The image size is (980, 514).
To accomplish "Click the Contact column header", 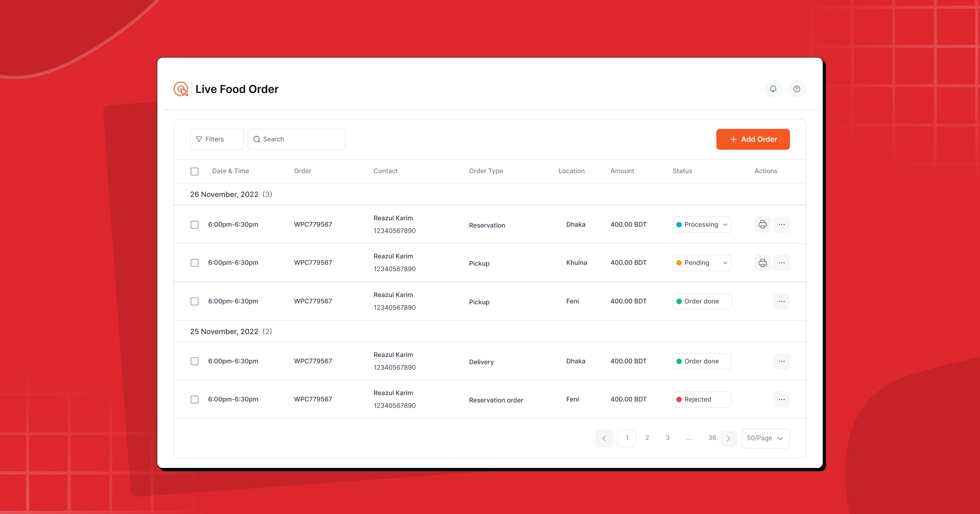I will (x=385, y=171).
